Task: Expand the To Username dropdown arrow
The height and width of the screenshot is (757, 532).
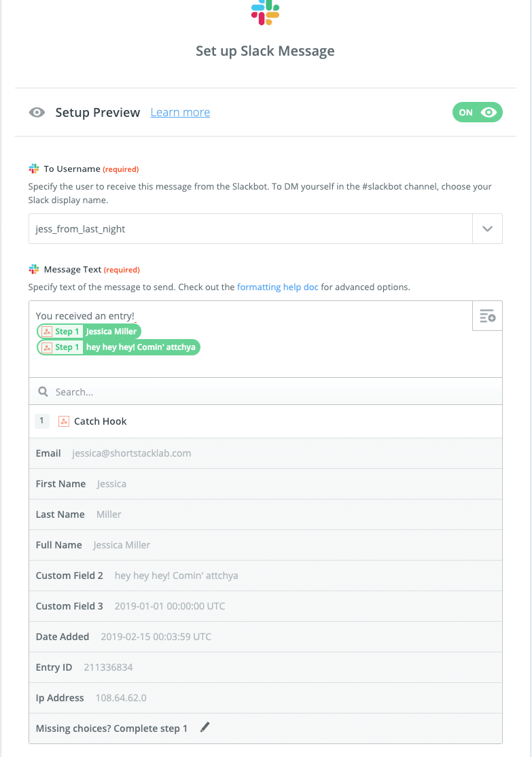Action: pyautogui.click(x=487, y=229)
